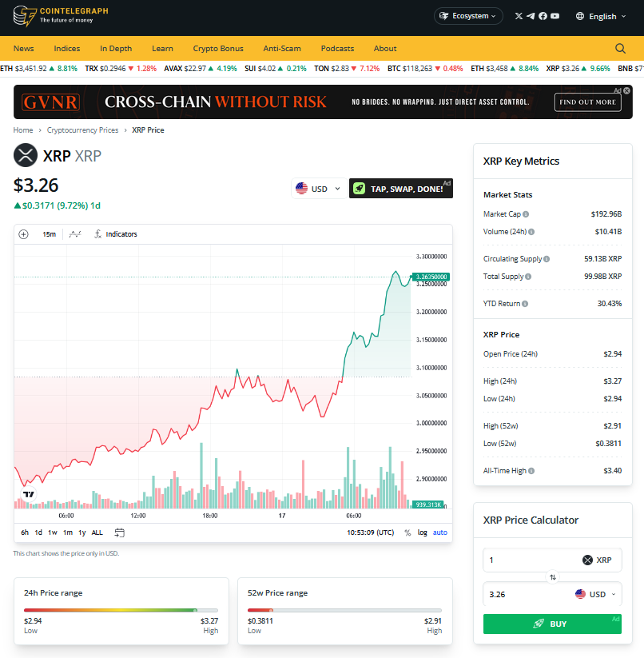Click All-Time High info icon
Viewport: 644px width, 658px height.
click(x=531, y=471)
